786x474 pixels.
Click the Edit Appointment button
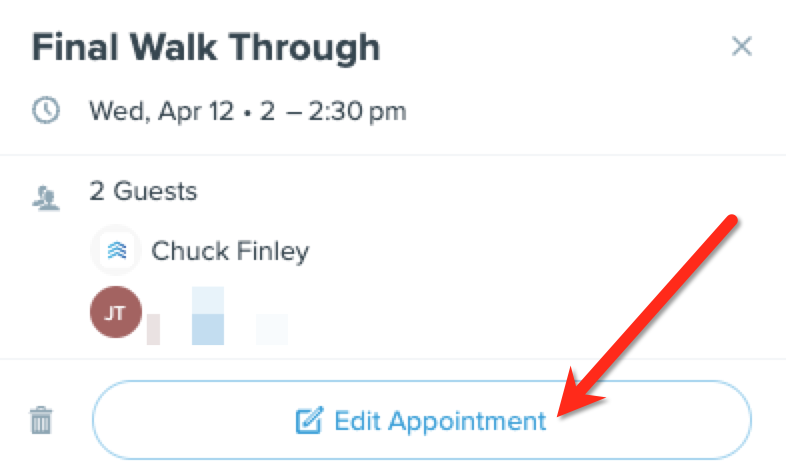(x=422, y=420)
